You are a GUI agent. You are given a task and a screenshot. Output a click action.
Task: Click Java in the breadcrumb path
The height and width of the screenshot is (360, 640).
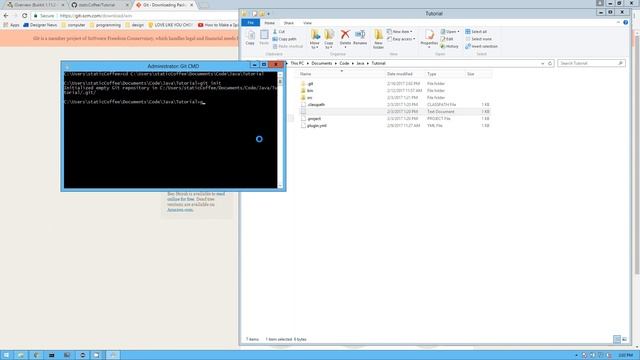(x=360, y=63)
